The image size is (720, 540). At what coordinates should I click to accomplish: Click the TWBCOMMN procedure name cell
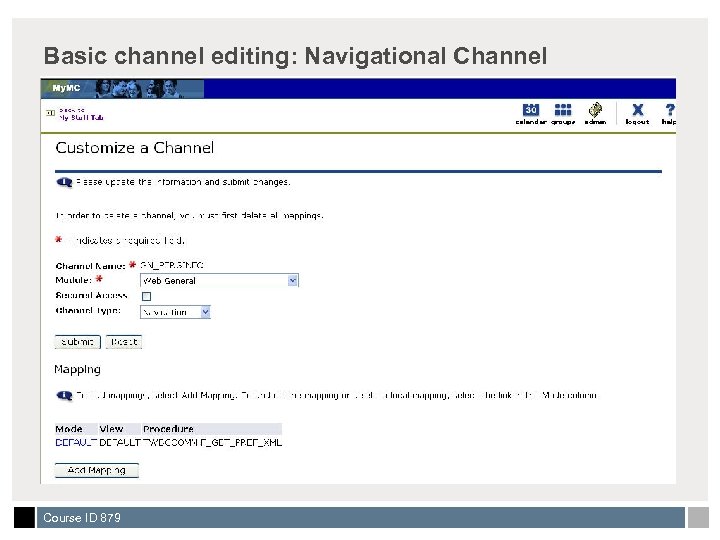coord(212,443)
